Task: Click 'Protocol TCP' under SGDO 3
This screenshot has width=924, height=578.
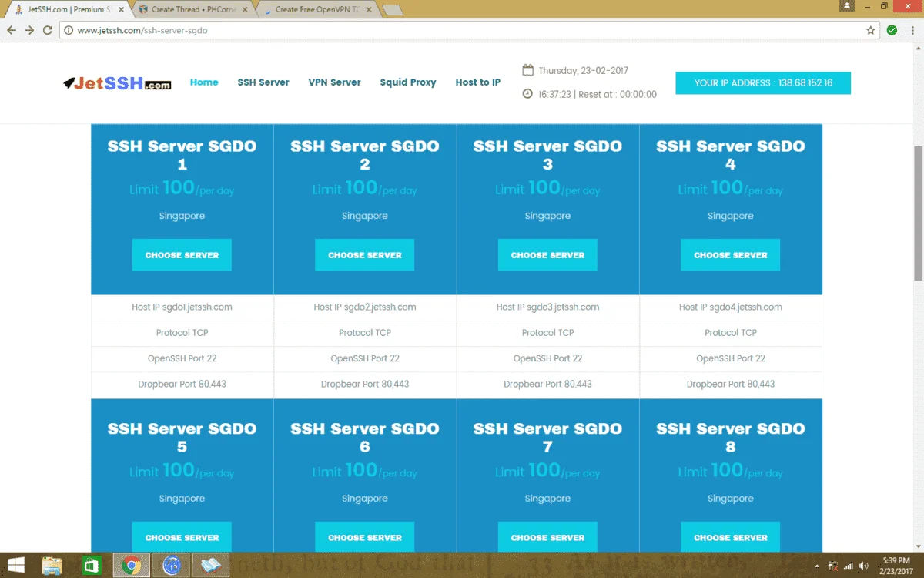Action: pyautogui.click(x=547, y=333)
